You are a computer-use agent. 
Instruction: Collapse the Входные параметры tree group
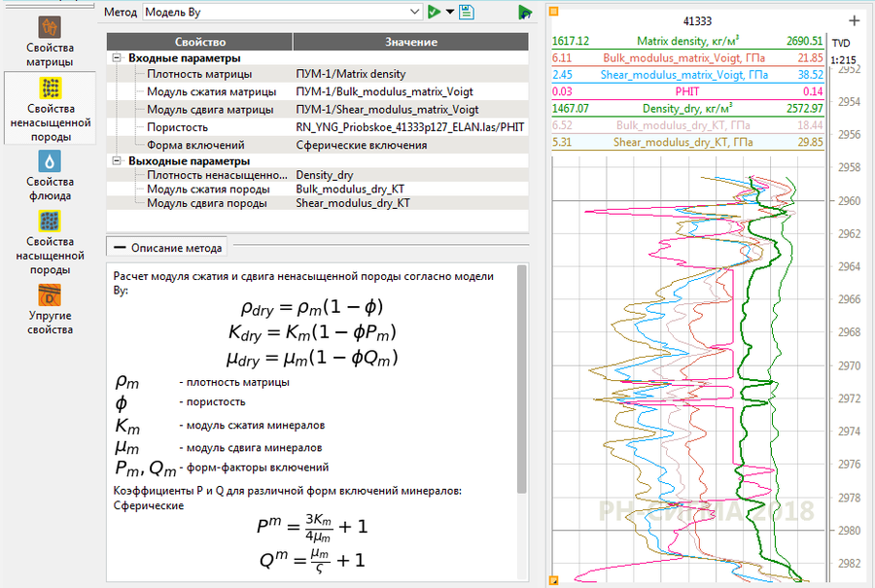coord(118,59)
